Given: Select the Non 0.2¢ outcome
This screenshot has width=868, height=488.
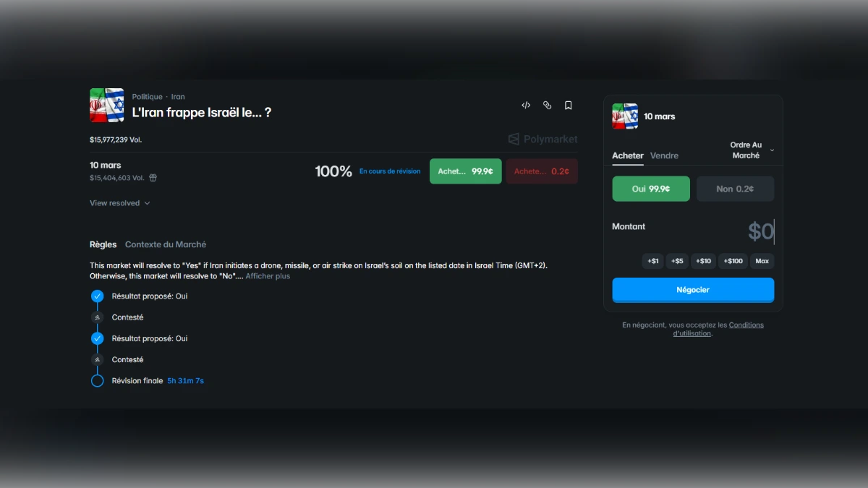Looking at the screenshot, I should [x=735, y=189].
